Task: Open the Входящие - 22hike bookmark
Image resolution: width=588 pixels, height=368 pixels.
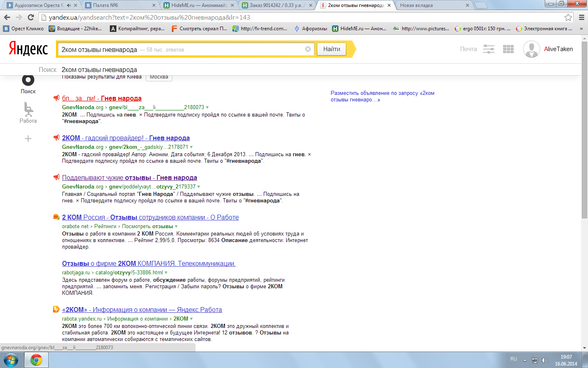Action: click(x=75, y=29)
